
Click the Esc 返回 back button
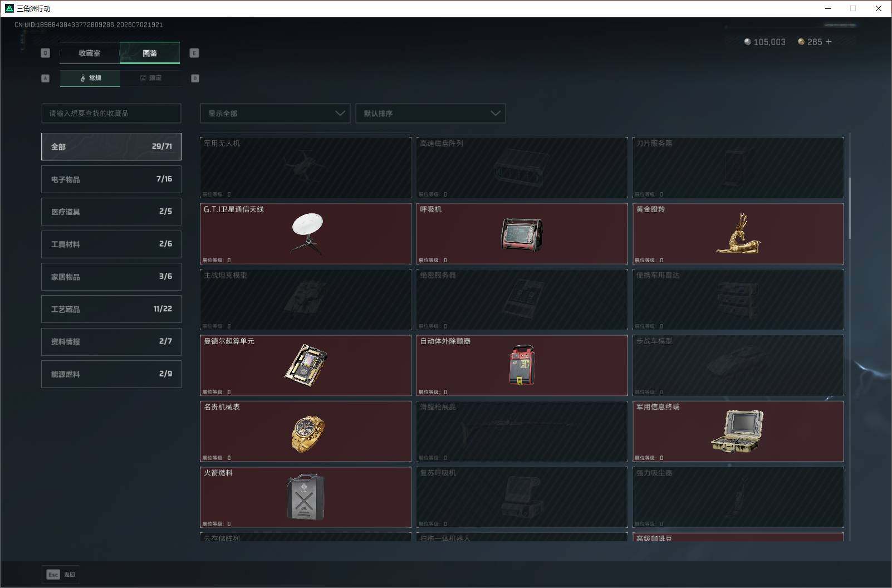click(x=61, y=574)
